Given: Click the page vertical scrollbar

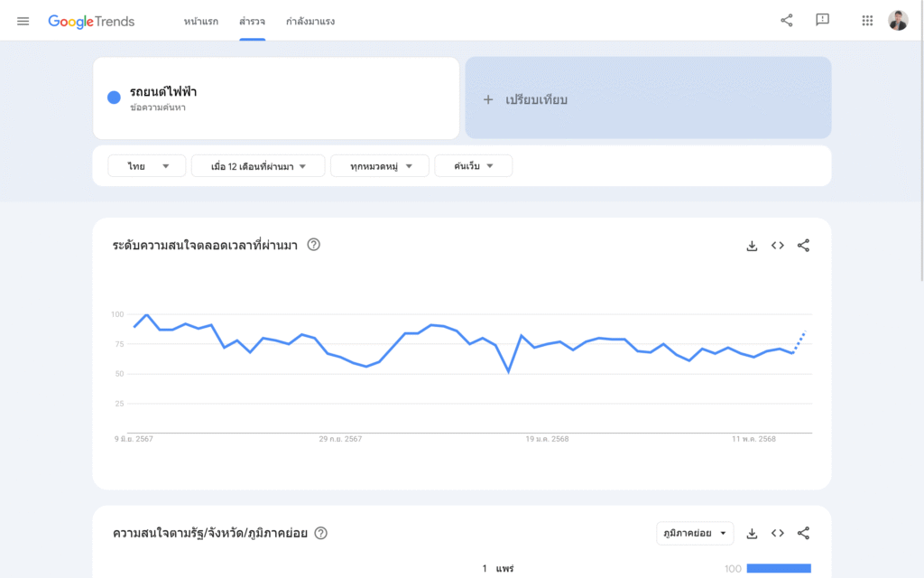Looking at the screenshot, I should (x=921, y=140).
